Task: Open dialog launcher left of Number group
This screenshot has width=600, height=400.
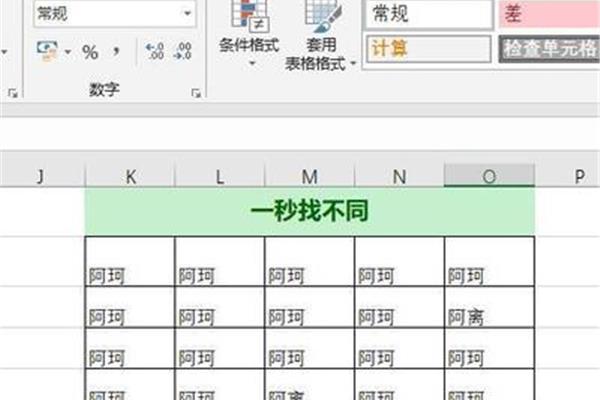Action: [x=13, y=93]
